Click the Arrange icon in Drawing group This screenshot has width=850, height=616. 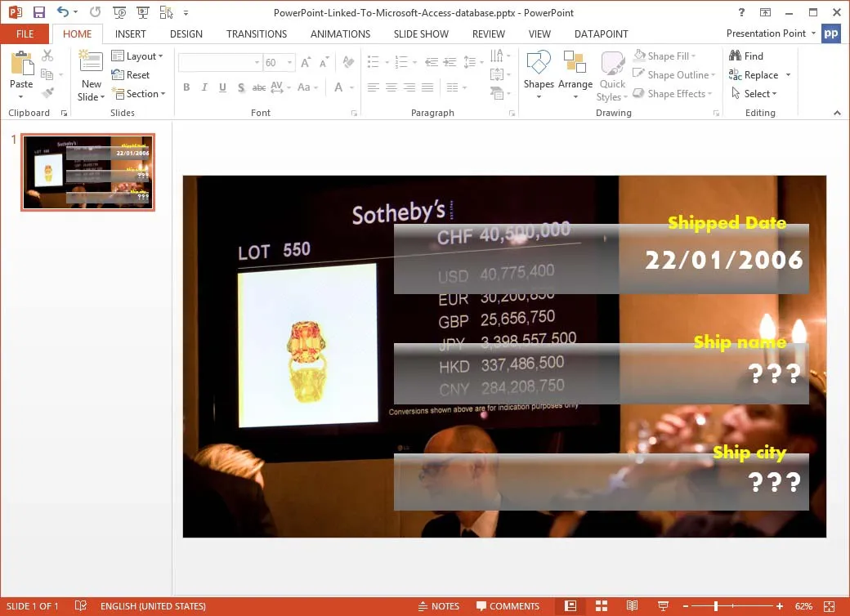tap(575, 74)
